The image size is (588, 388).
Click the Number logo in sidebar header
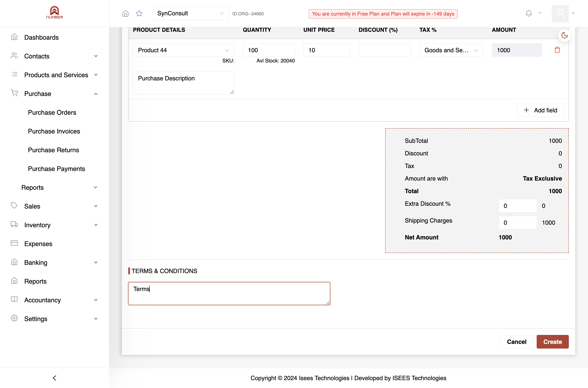(54, 12)
